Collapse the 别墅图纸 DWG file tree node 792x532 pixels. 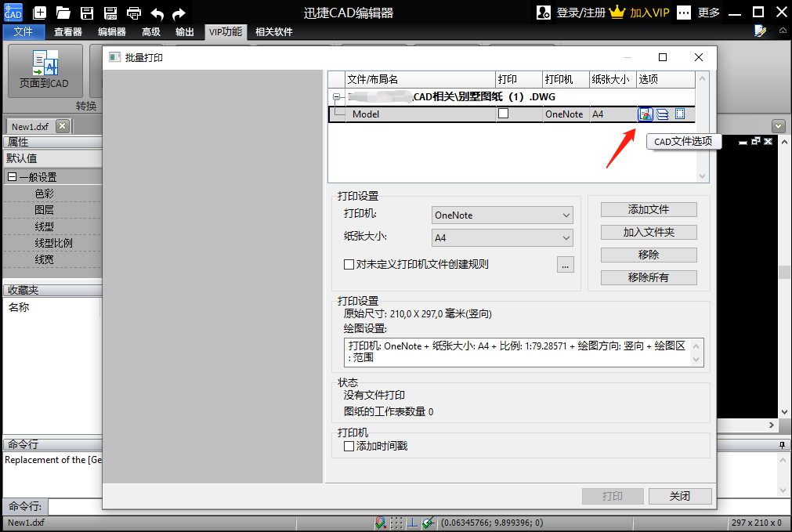(336, 96)
